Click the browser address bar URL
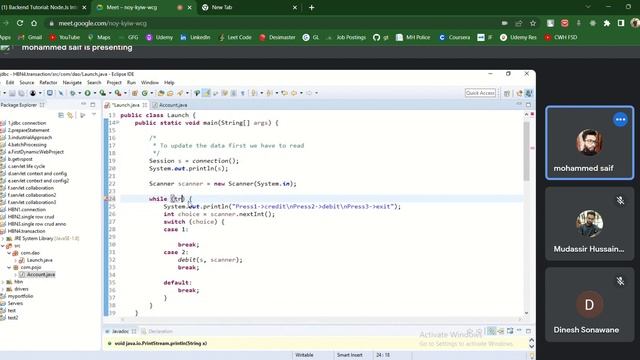Screen dimensions: 640x360 [x=102, y=23]
